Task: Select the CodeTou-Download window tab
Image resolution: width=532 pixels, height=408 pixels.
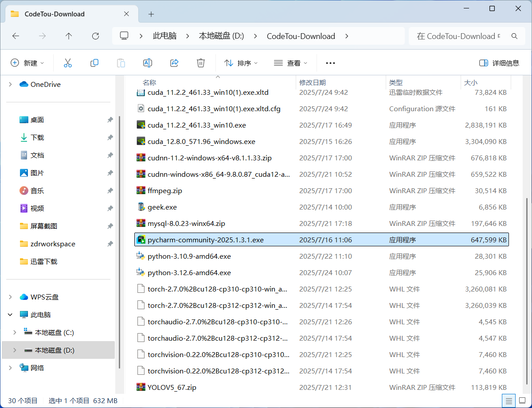Action: tap(71, 14)
